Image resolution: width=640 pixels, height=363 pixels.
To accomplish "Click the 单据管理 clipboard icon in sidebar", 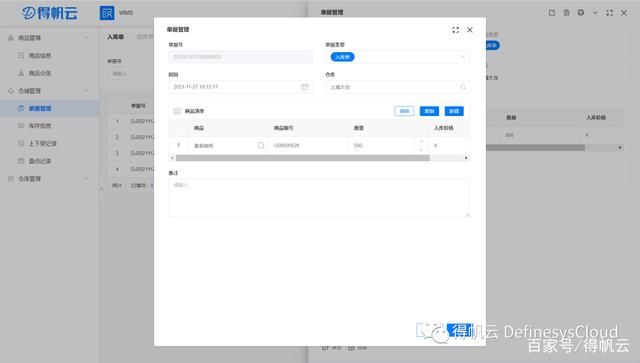I will (21, 108).
